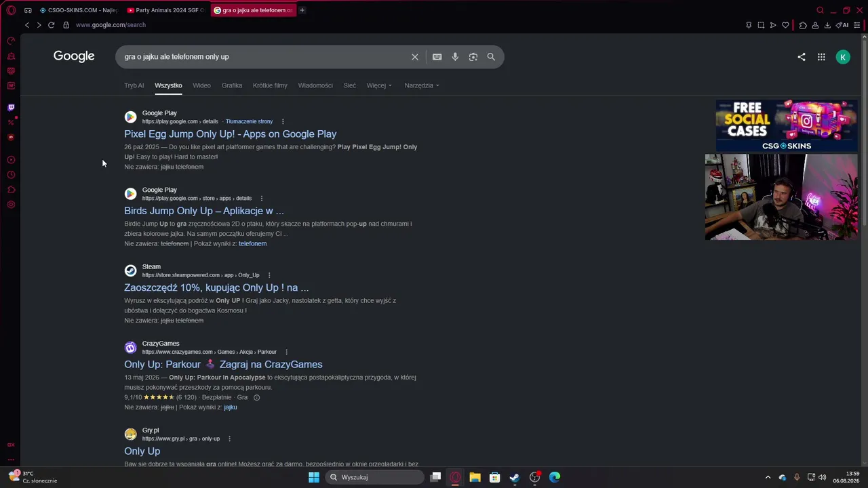Screen dimensions: 868x488
Task: Open the Opera GX main menu logo
Action: coord(11,10)
